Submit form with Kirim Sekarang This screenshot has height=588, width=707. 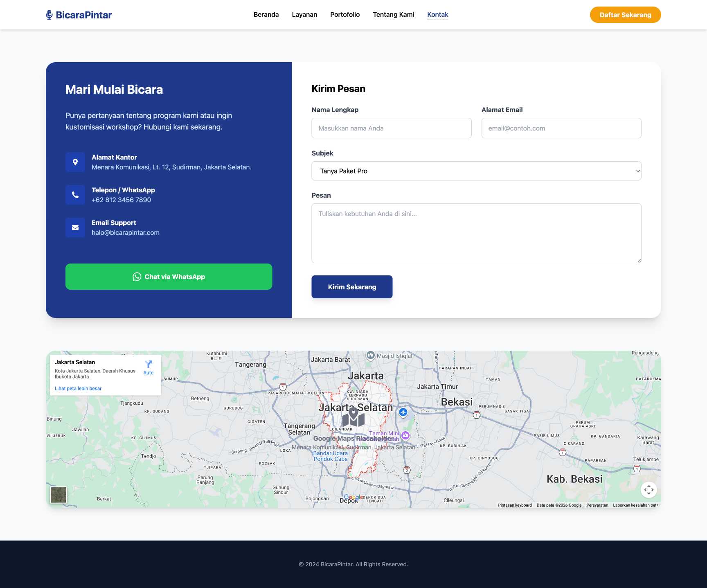pyautogui.click(x=352, y=287)
